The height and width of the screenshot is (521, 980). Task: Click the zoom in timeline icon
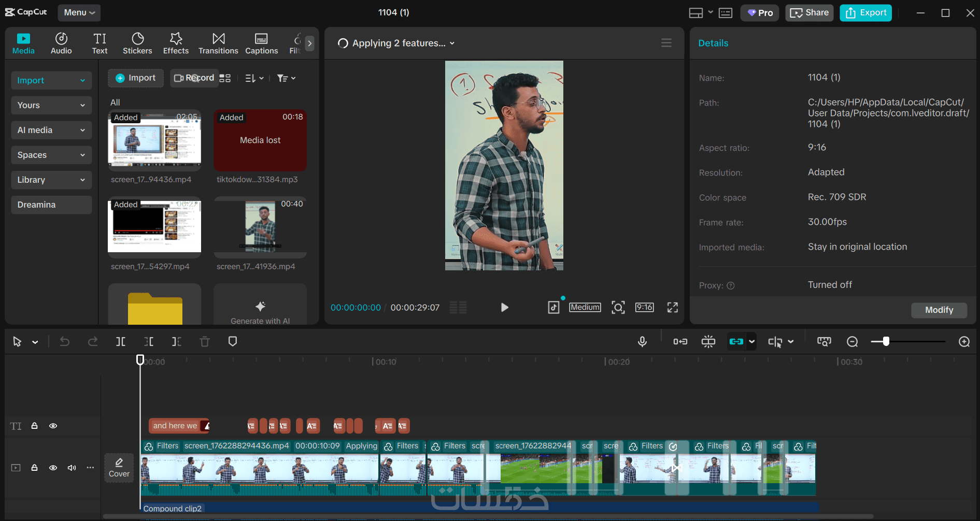964,342
